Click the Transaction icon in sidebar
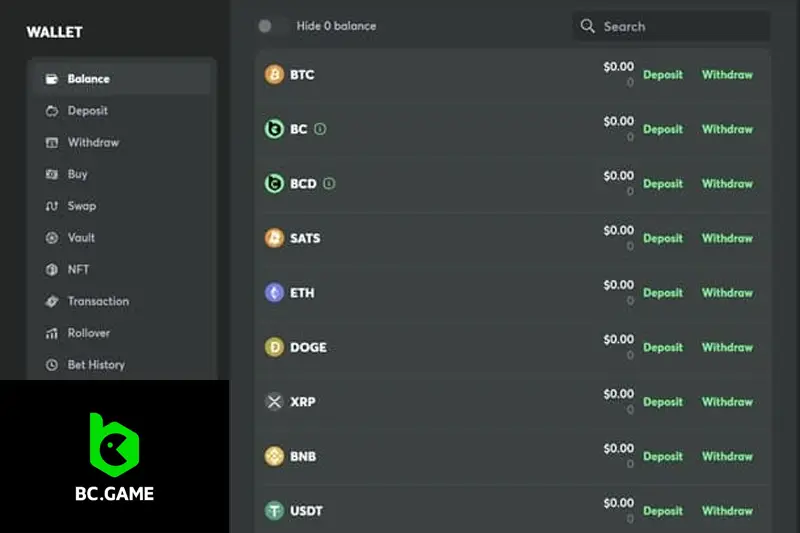Screen dimensions: 800x533 pos(52,301)
